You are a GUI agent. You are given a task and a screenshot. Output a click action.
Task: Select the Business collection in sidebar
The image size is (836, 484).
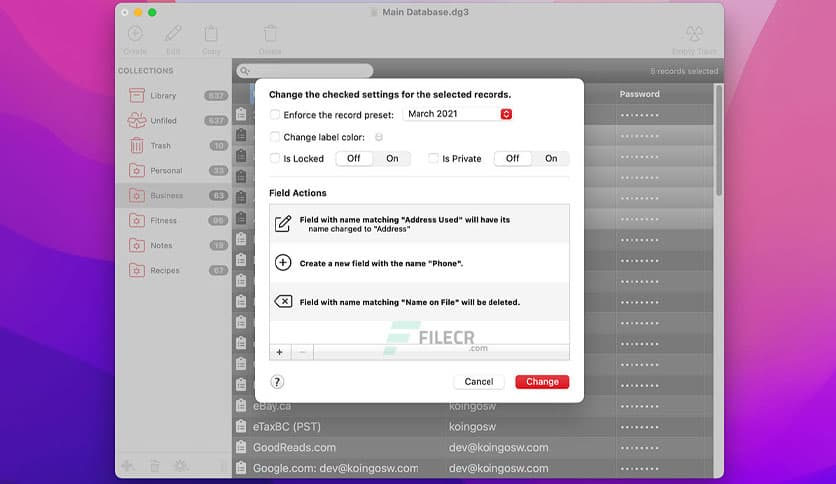(x=166, y=196)
